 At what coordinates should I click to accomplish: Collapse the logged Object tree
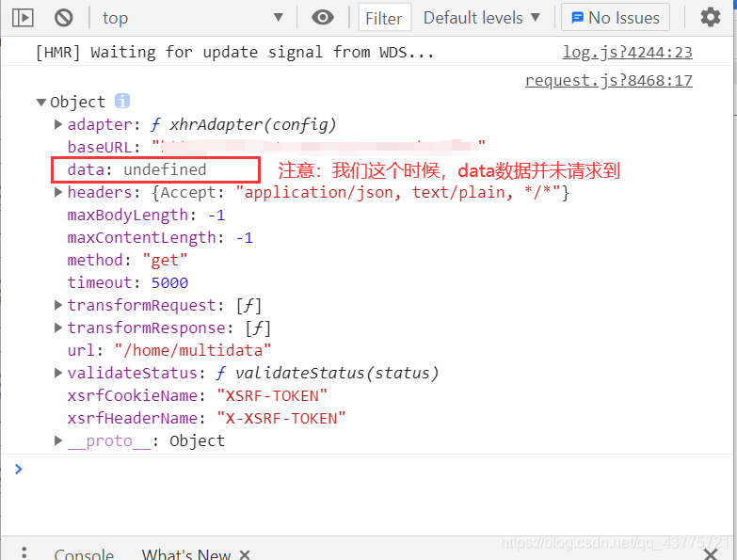coord(41,102)
